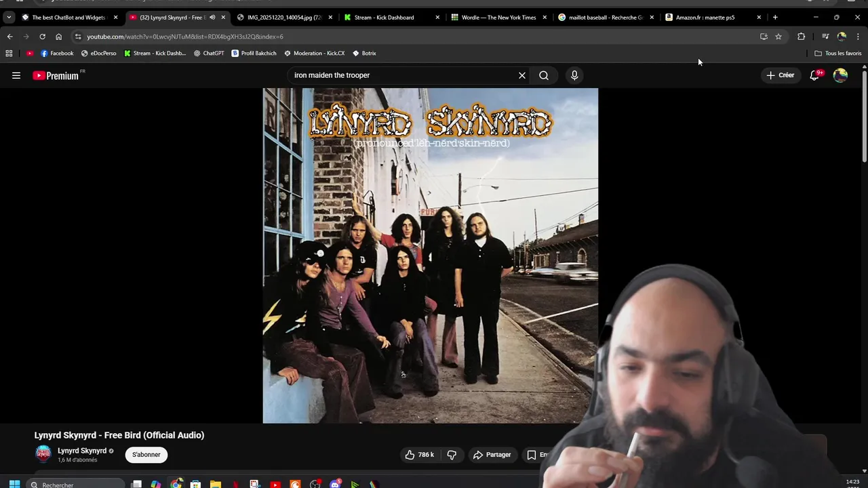Expand the 'Tous les favoris' folder
868x488 pixels.
click(838, 53)
